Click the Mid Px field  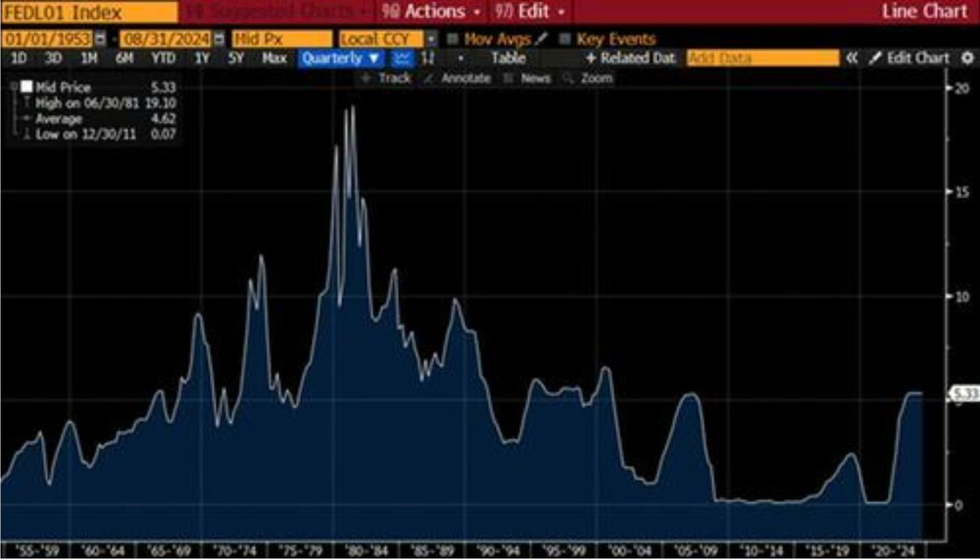click(282, 39)
